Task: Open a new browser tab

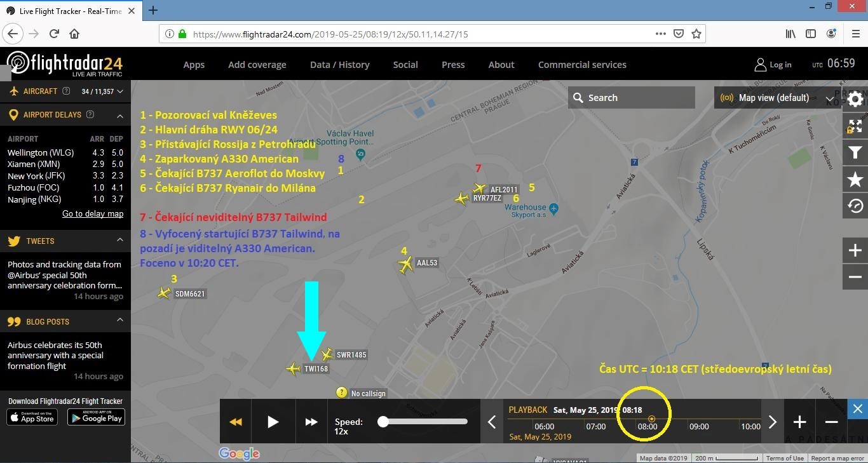Action: coord(153,10)
